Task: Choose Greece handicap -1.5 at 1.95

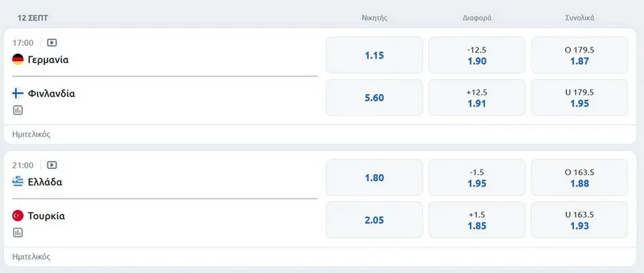Action: [x=476, y=178]
